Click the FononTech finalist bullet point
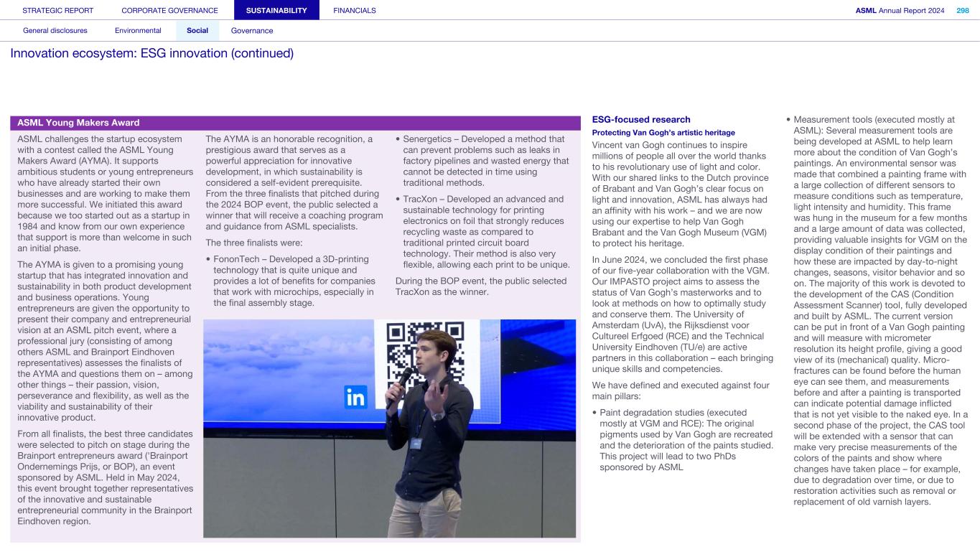This screenshot has height=552, width=980. [294, 281]
